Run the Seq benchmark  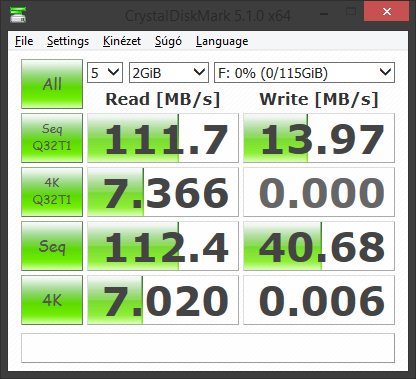[52, 246]
